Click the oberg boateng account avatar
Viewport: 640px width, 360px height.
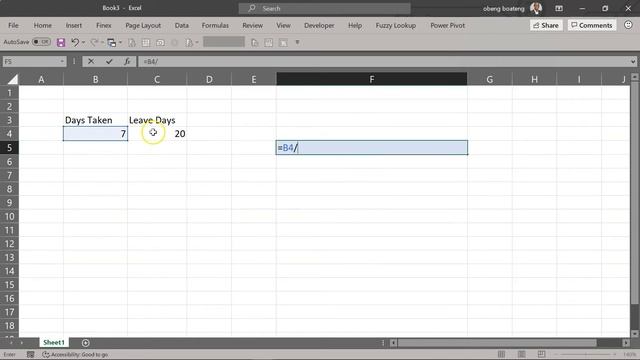pos(536,8)
